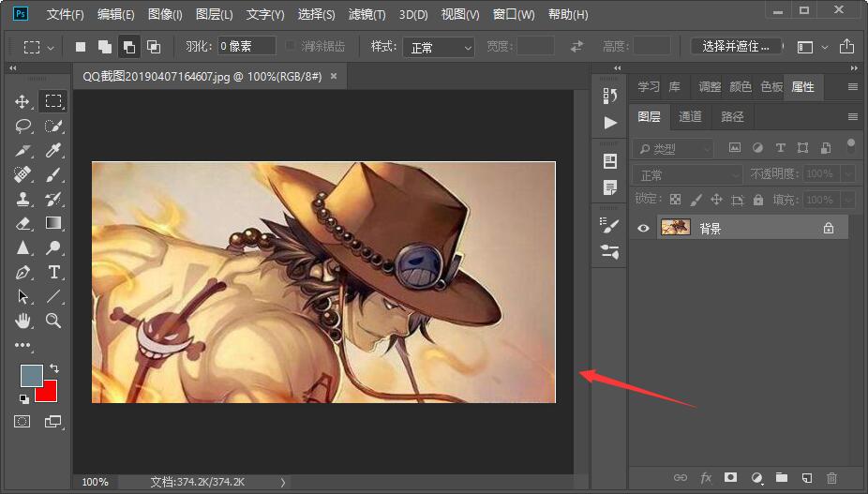Screen dimensions: 868x494
Task: Select the Sharpen/Blur triangle tool
Action: 22,247
